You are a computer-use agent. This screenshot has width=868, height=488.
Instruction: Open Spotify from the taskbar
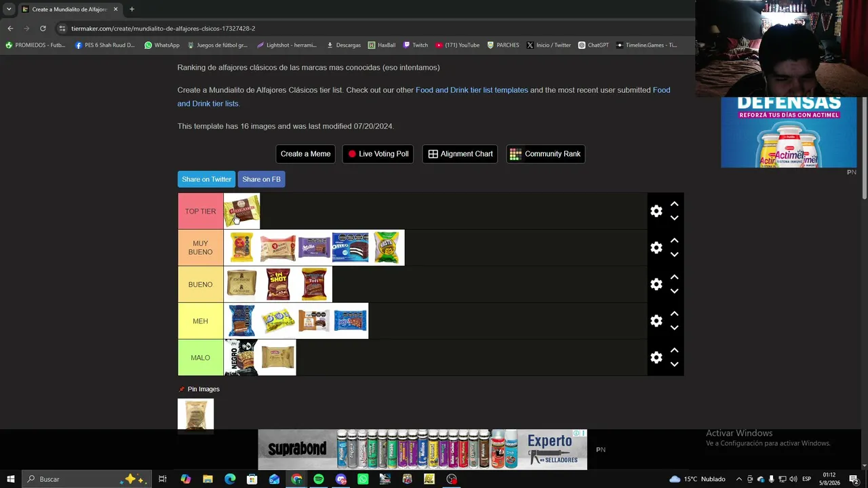pyautogui.click(x=319, y=479)
